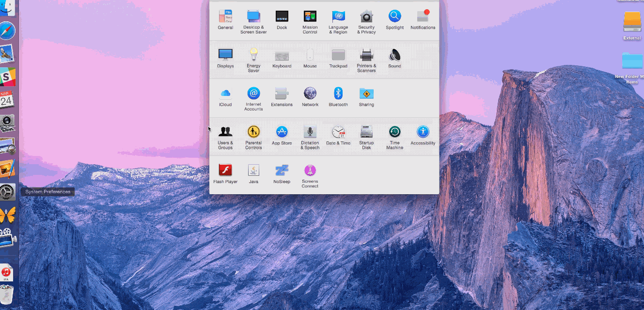Screen dimensions: 644x310
Task: Open the Trash in the Dock
Action: click(6, 294)
